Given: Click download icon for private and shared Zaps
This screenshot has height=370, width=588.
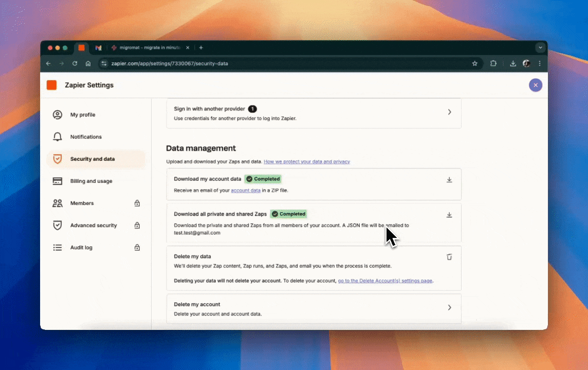Looking at the screenshot, I should (x=449, y=215).
